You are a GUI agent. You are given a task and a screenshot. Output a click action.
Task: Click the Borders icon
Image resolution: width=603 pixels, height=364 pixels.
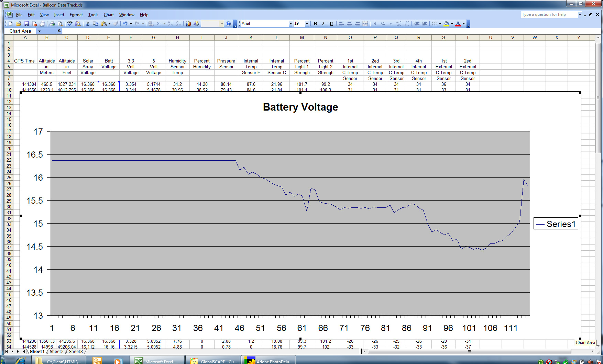[435, 24]
